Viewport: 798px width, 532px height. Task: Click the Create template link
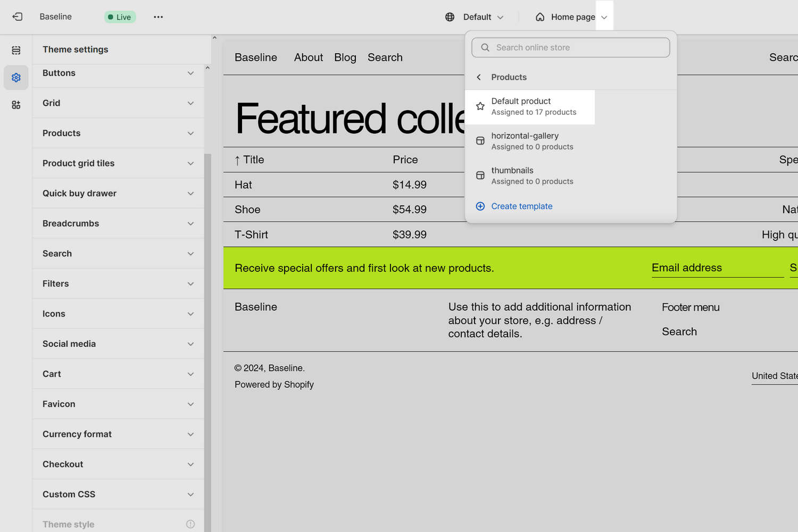522,206
